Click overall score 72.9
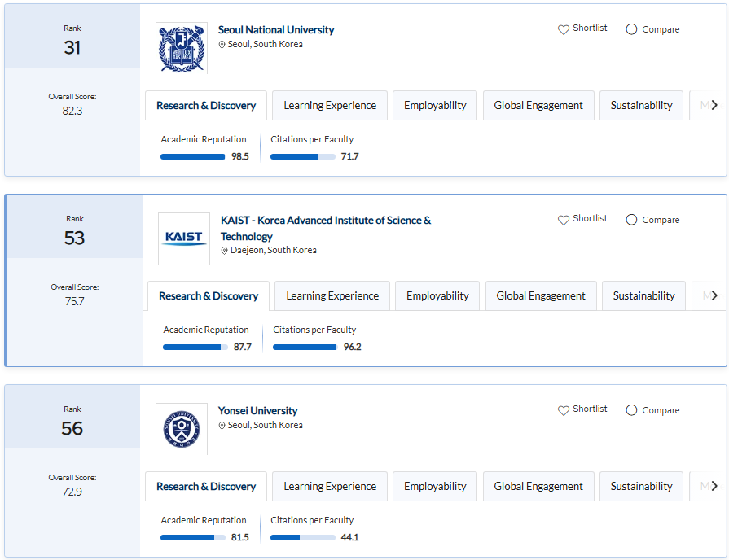Image resolution: width=729 pixels, height=560 pixels. tap(72, 492)
